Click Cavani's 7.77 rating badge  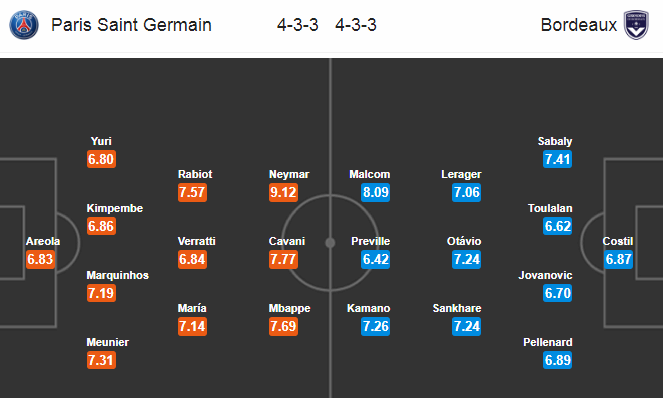coord(283,259)
